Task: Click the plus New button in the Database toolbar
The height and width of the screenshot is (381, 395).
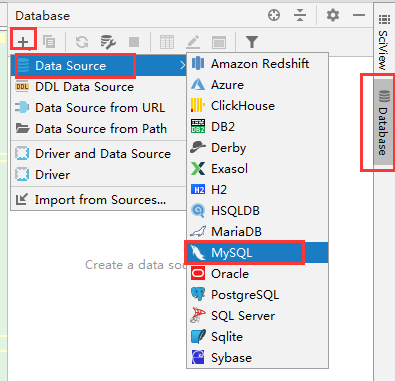Action: coord(23,42)
